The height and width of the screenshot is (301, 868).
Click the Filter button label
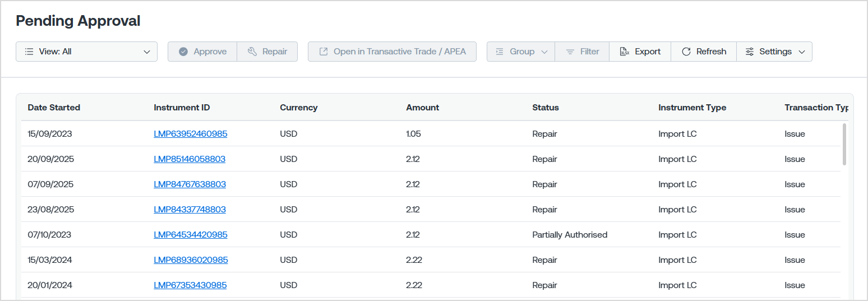click(x=590, y=52)
